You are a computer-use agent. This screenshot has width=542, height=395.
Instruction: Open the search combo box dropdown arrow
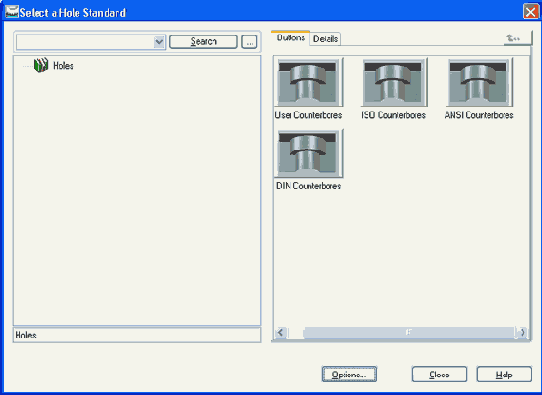(159, 42)
